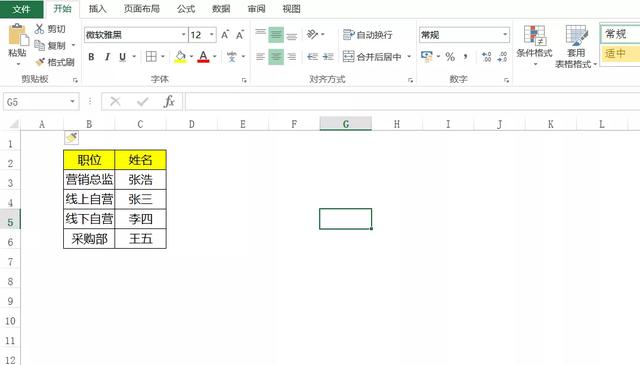The height and width of the screenshot is (365, 640).
Task: Click the Select All corner triangle
Action: pos(13,124)
